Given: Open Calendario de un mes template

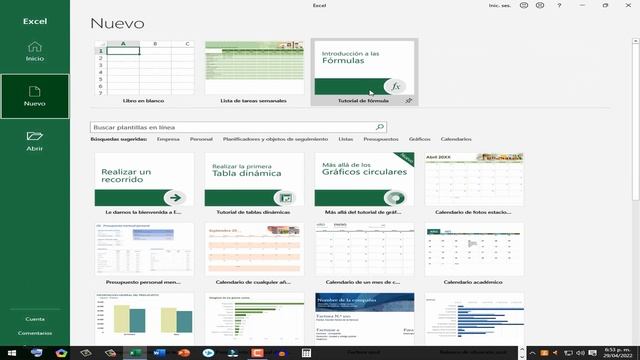Looking at the screenshot, I should tap(364, 254).
